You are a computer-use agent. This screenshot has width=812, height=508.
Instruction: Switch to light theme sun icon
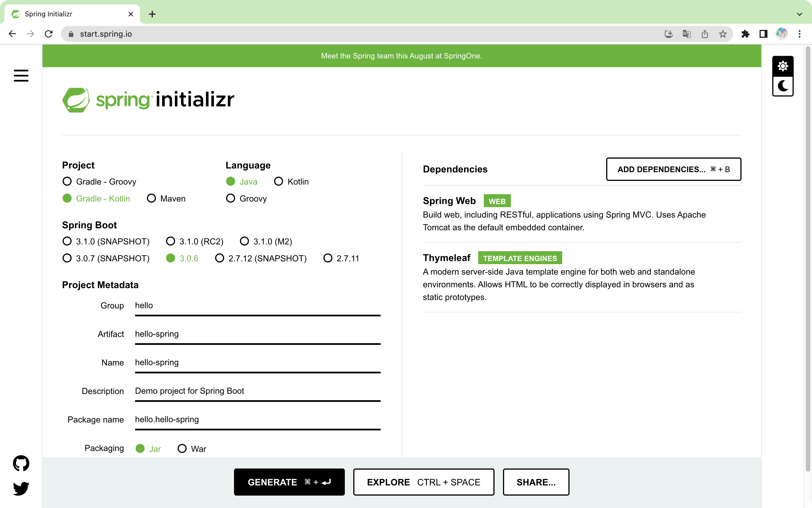(x=782, y=66)
